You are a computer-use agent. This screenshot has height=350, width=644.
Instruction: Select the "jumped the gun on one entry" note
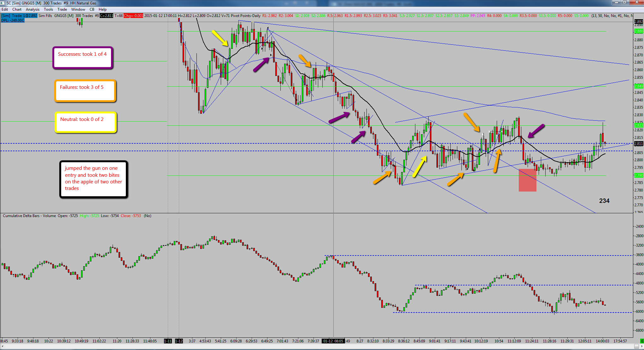coord(94,180)
